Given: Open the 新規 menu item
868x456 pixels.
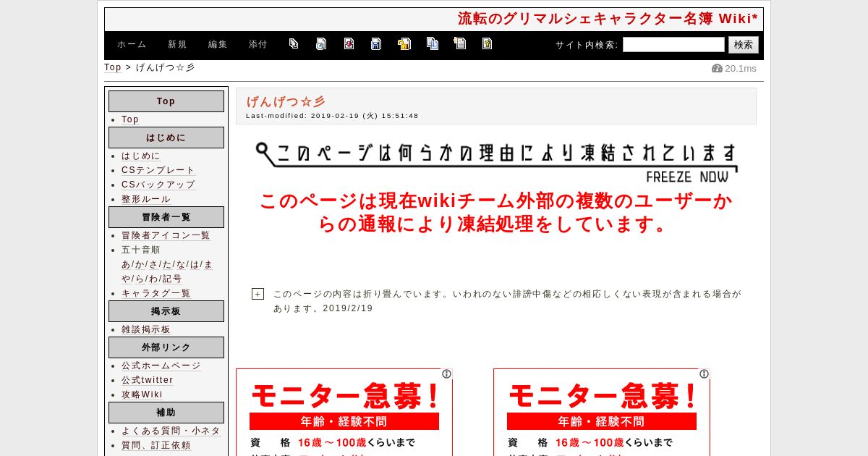Looking at the screenshot, I should point(177,44).
